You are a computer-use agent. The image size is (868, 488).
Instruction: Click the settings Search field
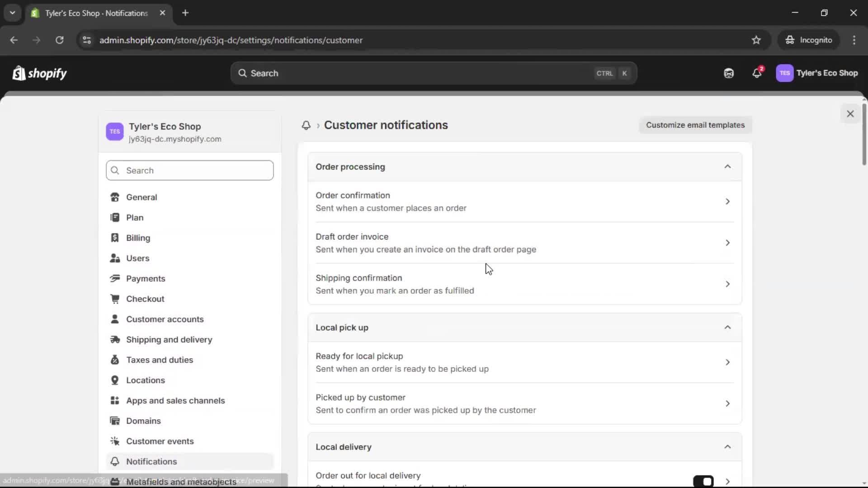(189, 170)
